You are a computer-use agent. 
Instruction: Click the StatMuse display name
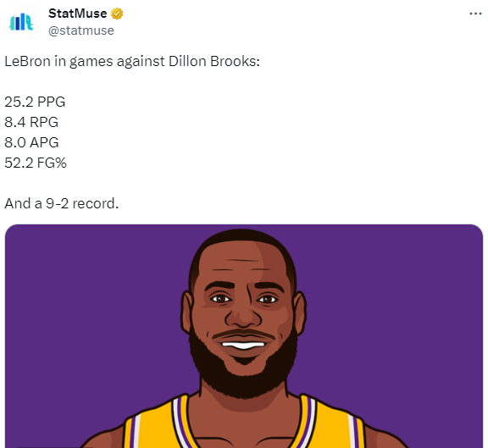point(77,14)
